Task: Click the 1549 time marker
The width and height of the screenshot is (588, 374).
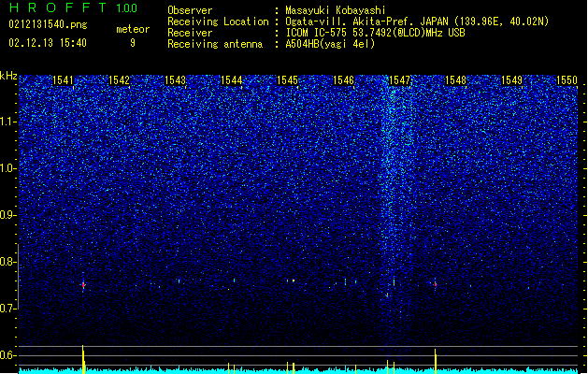Action: [512, 80]
